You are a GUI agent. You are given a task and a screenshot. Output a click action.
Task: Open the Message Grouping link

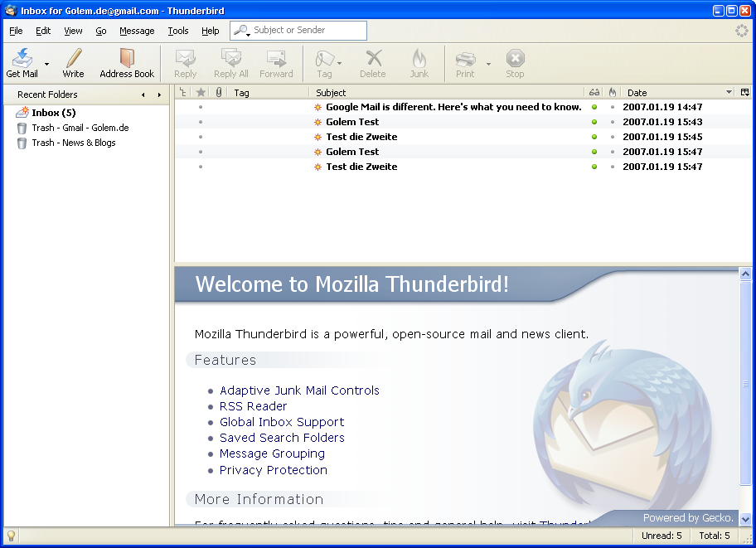[x=272, y=454]
